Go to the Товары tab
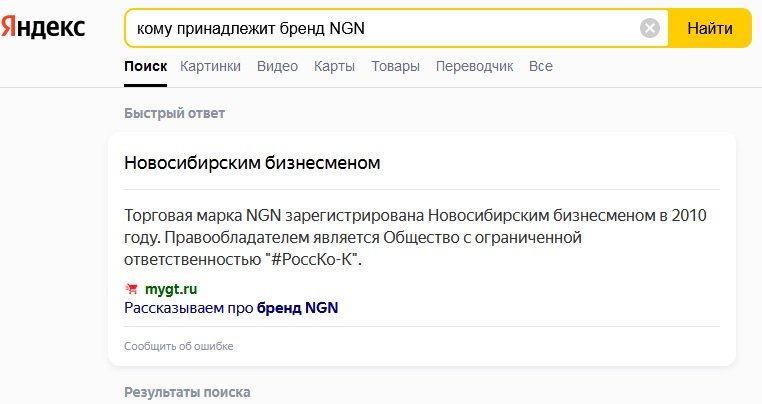762x404 pixels. [x=396, y=66]
